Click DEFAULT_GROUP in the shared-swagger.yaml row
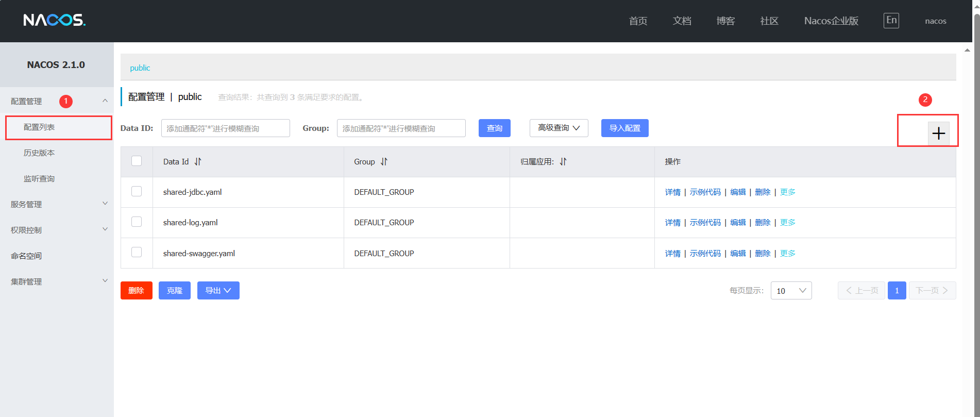Screen dimensions: 980x417 coord(384,254)
